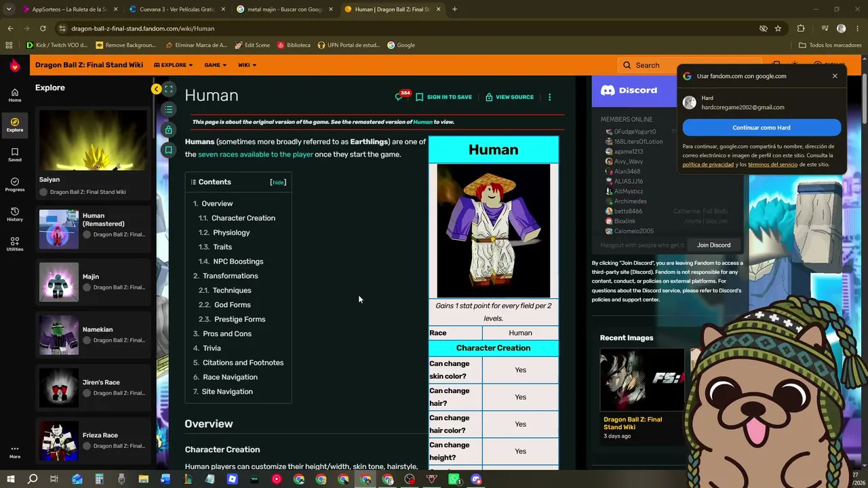Open Biblioteca bookmark

294,45
